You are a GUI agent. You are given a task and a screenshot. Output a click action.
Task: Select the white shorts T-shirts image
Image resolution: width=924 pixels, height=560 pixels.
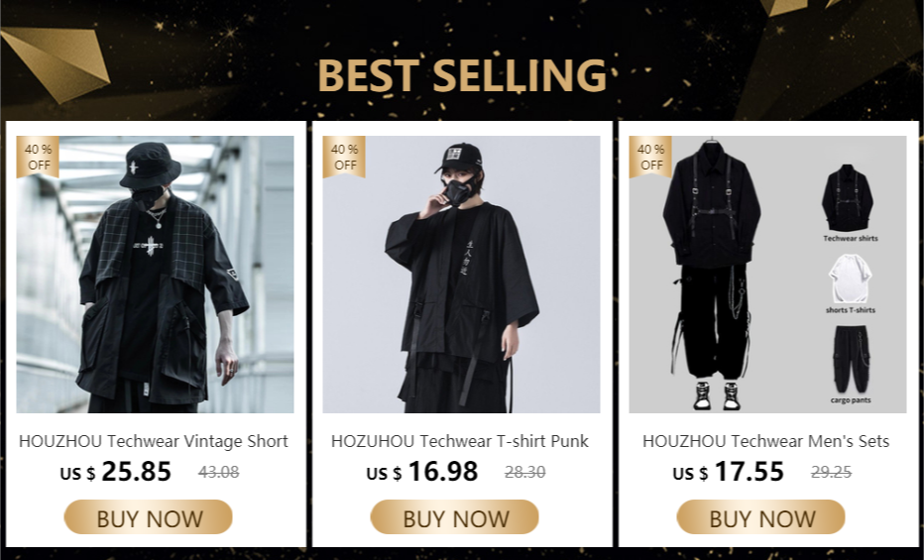849,282
